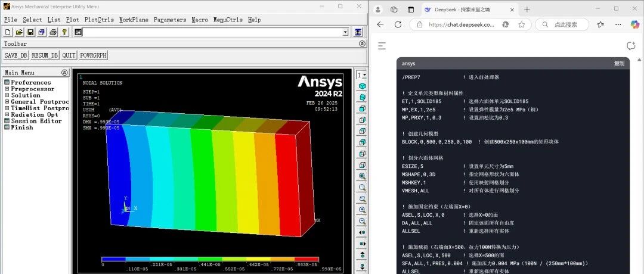644x274 pixels.
Task: Click the POWRGRPH button
Action: 93,55
